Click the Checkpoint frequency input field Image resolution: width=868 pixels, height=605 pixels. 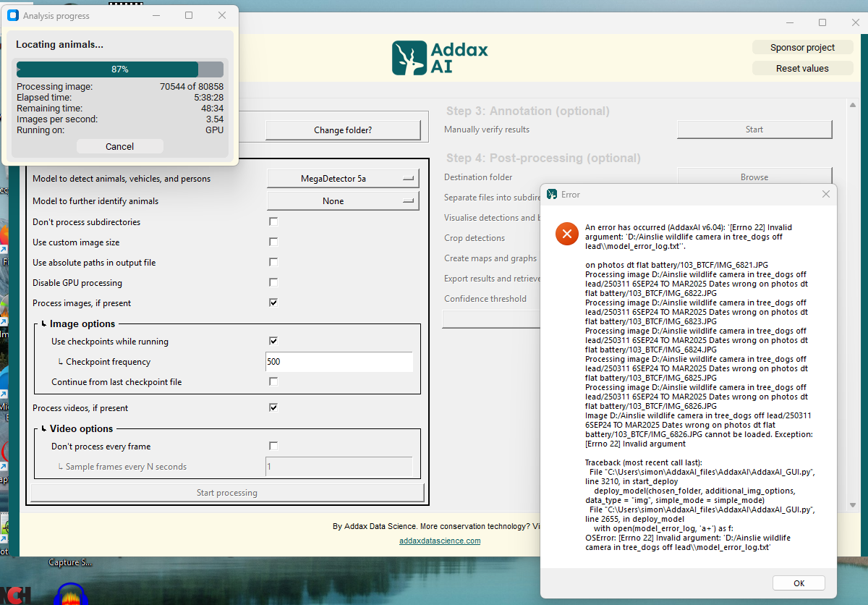(x=339, y=362)
